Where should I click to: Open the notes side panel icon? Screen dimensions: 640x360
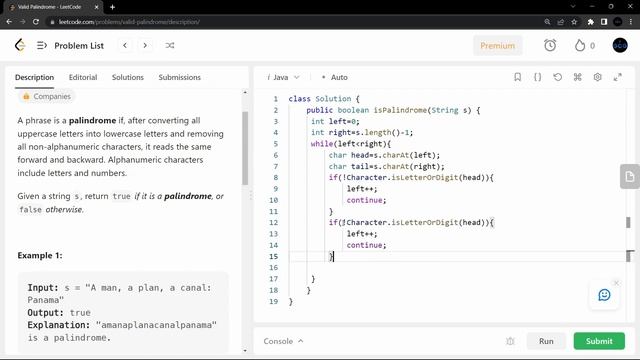(x=629, y=176)
